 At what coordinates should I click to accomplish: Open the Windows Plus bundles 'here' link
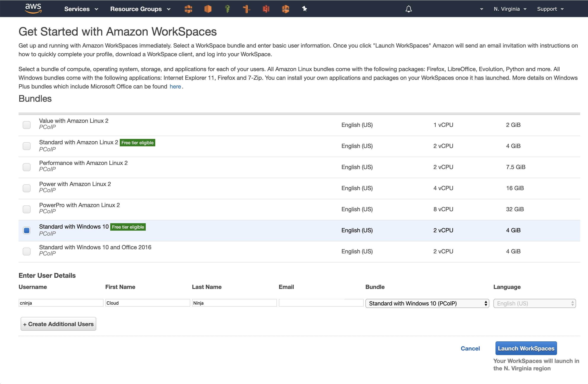tap(175, 86)
